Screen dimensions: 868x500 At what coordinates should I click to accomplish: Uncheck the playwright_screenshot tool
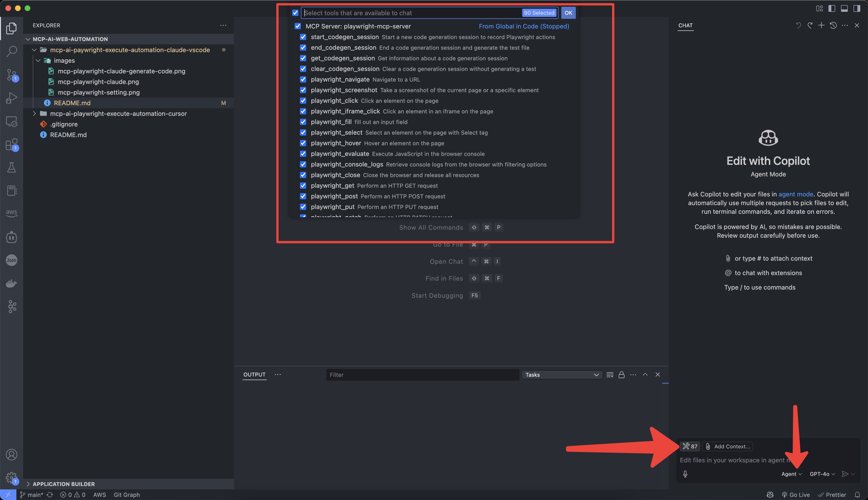(303, 90)
